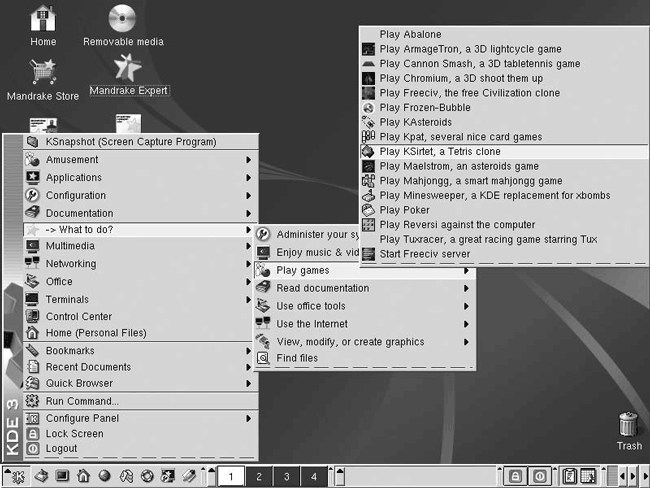
Task: Expand the Configuration submenu arrow
Action: coord(248,195)
